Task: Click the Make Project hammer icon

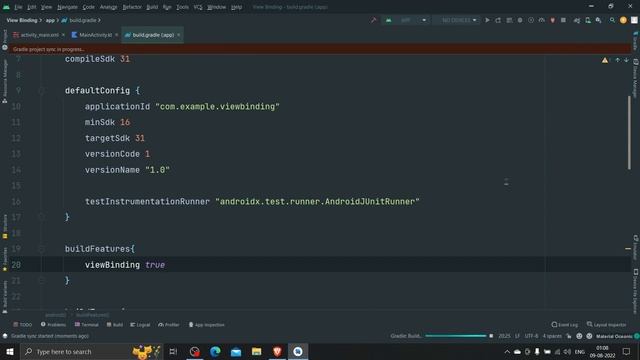Action: [x=373, y=20]
